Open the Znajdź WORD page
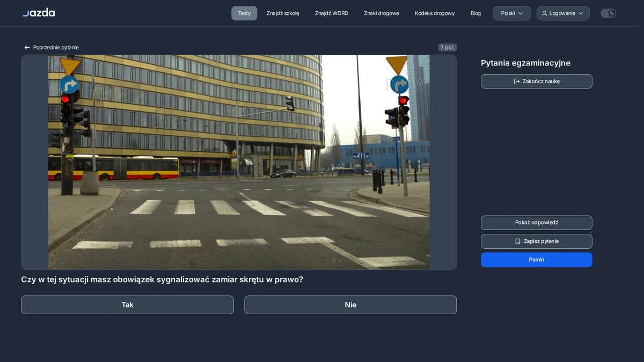 point(332,13)
